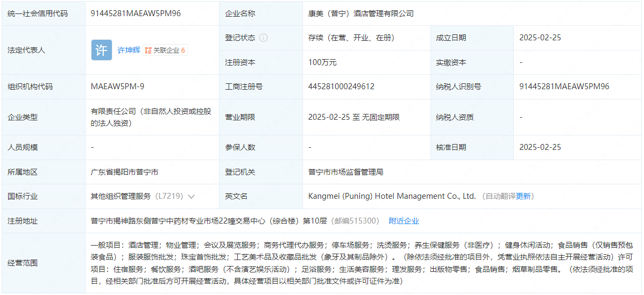
Task: Click the 许 avatar thumbnail
Action: (102, 50)
